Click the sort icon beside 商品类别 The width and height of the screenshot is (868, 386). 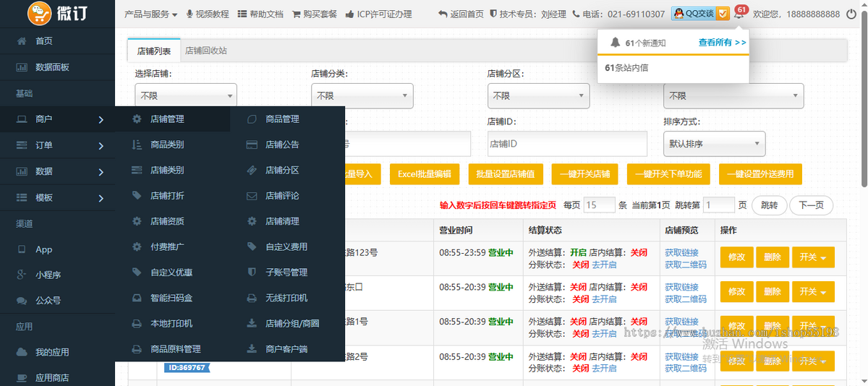tap(137, 145)
